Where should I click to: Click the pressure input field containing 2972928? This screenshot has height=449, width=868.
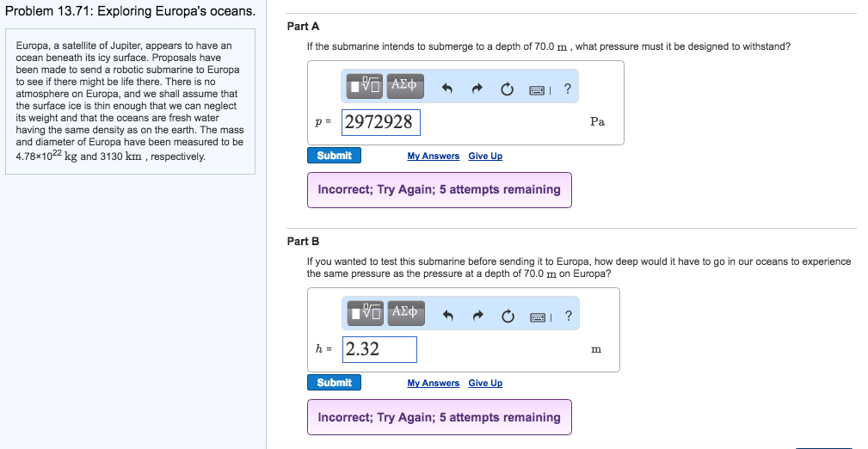click(x=381, y=122)
